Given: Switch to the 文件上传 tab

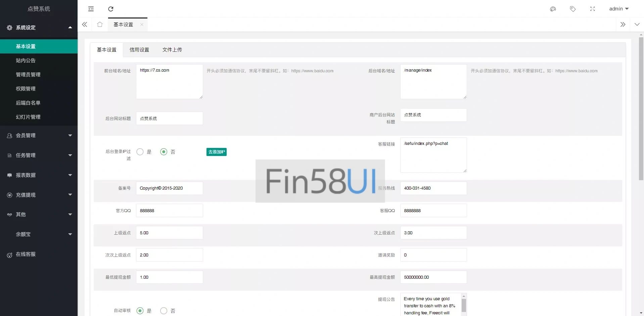Looking at the screenshot, I should [172, 50].
